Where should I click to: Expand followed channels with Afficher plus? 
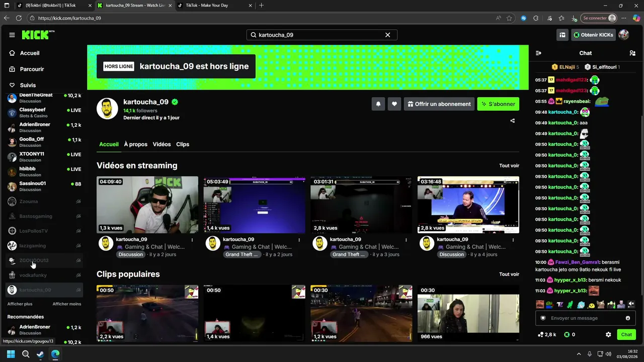pyautogui.click(x=20, y=304)
